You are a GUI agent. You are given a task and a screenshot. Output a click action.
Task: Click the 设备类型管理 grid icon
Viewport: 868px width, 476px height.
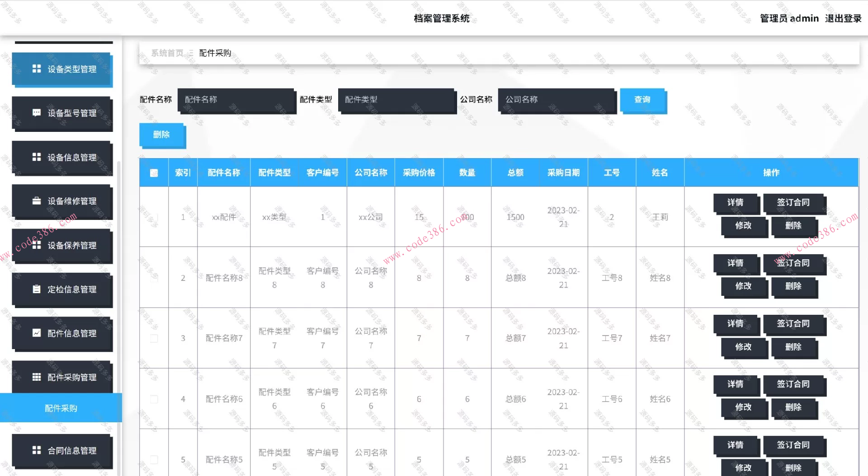pyautogui.click(x=37, y=69)
